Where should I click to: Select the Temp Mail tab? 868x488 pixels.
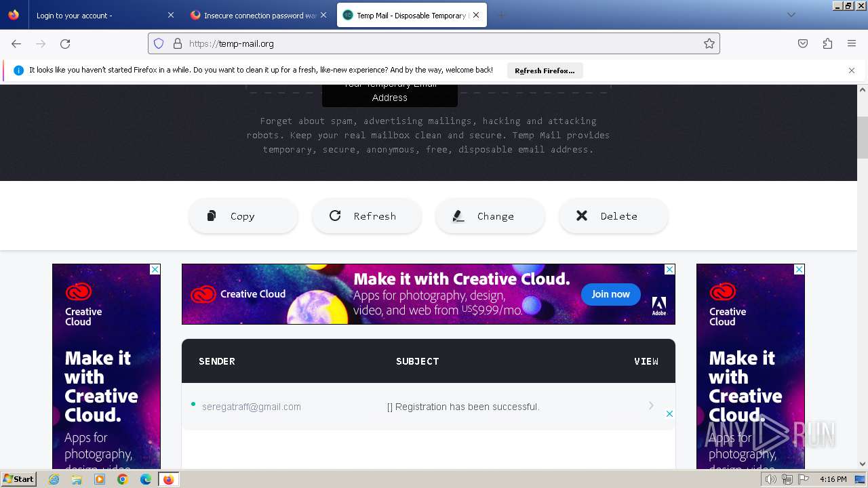point(412,15)
